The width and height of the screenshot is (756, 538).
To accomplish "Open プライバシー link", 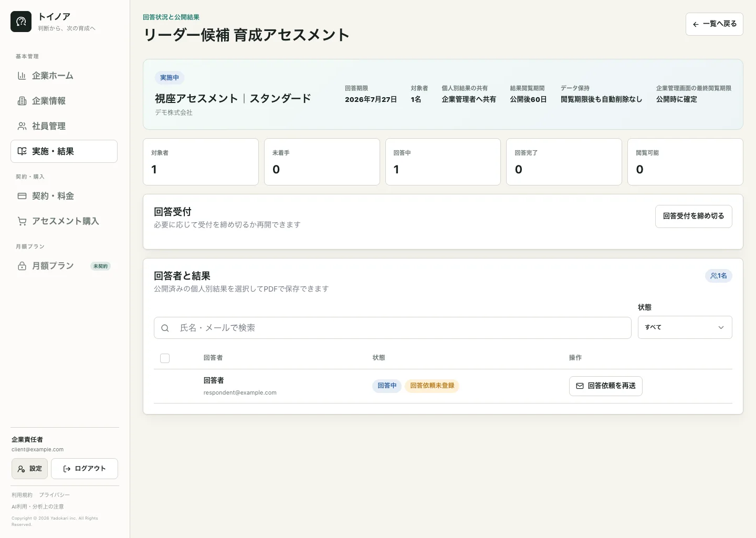I will pyautogui.click(x=54, y=495).
